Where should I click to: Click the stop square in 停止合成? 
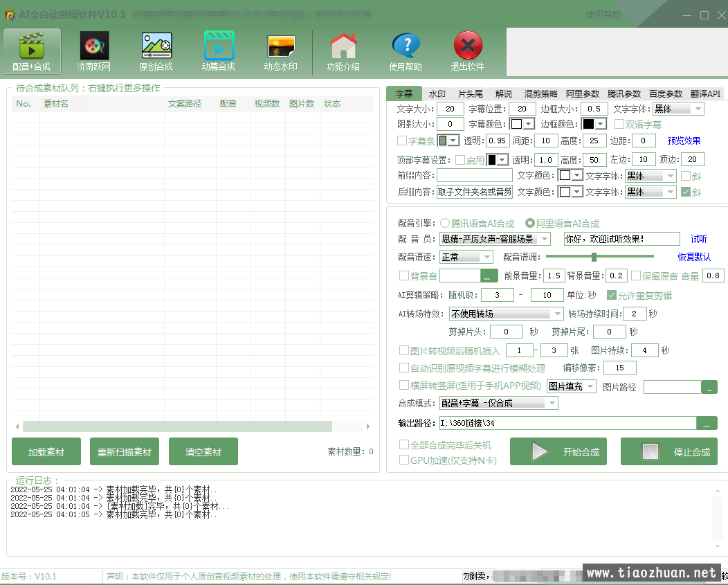pyautogui.click(x=650, y=451)
